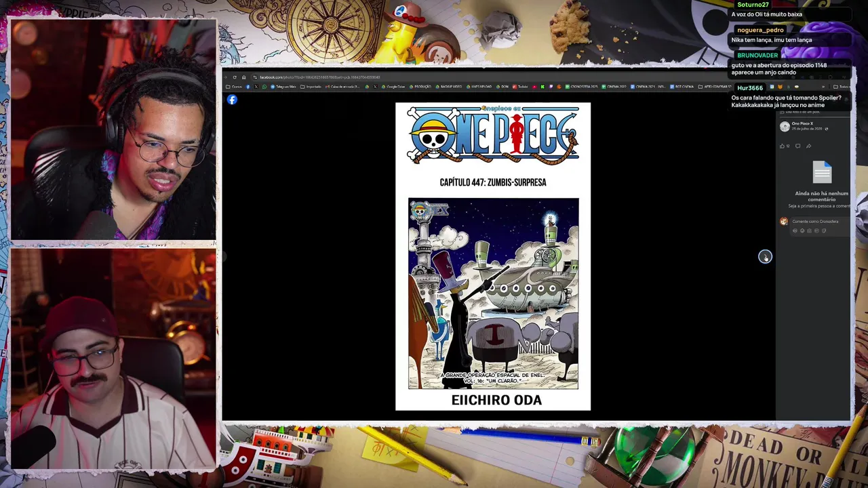Insert an emoji using the comment box emoji icon
This screenshot has width=868, height=488.
click(x=802, y=230)
